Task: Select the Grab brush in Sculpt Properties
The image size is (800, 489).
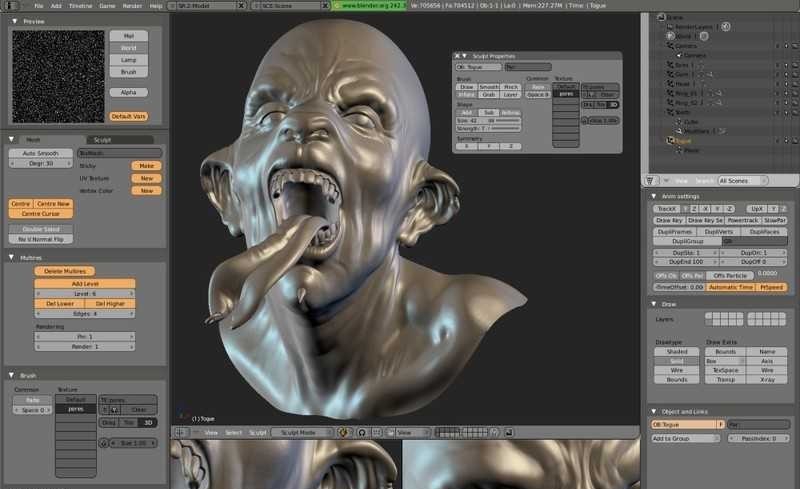Action: pyautogui.click(x=489, y=94)
